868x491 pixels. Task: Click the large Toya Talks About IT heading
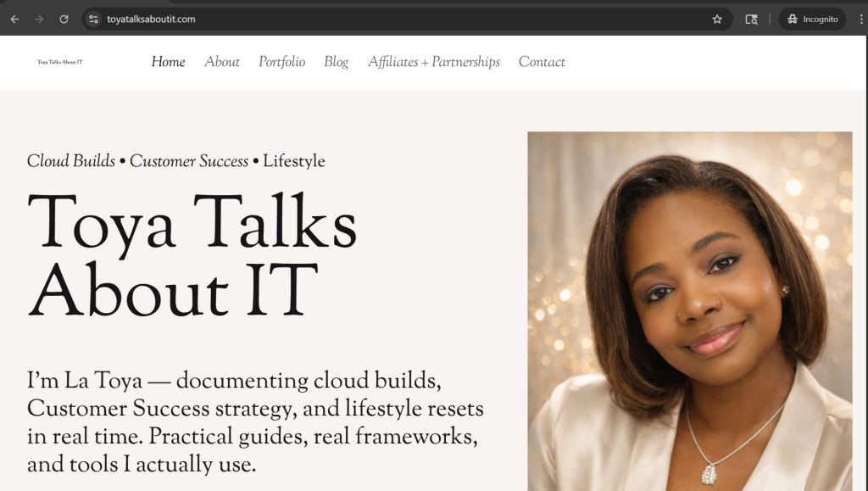[x=192, y=256]
